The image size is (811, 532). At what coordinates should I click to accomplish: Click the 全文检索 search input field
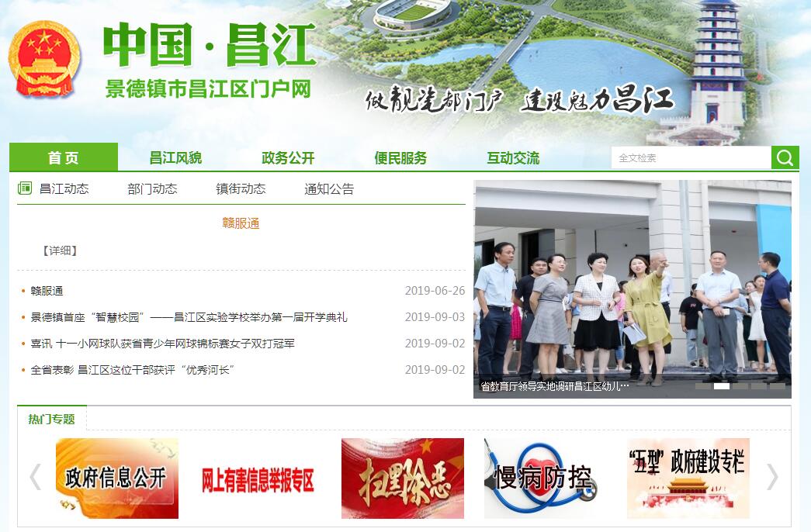691,158
